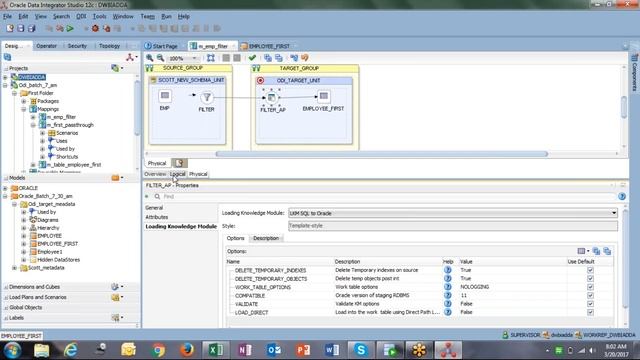Image resolution: width=640 pixels, height=360 pixels.
Task: Select General in properties sidebar
Action: point(154,208)
